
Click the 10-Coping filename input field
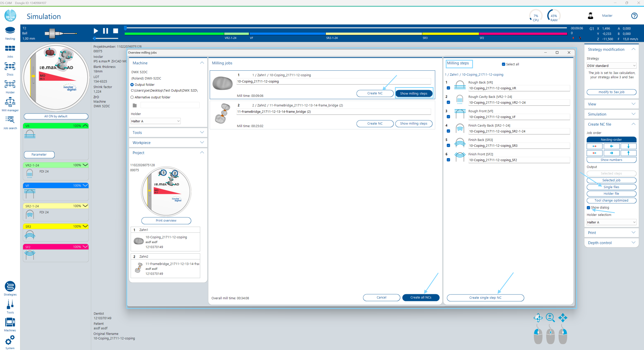click(x=334, y=81)
